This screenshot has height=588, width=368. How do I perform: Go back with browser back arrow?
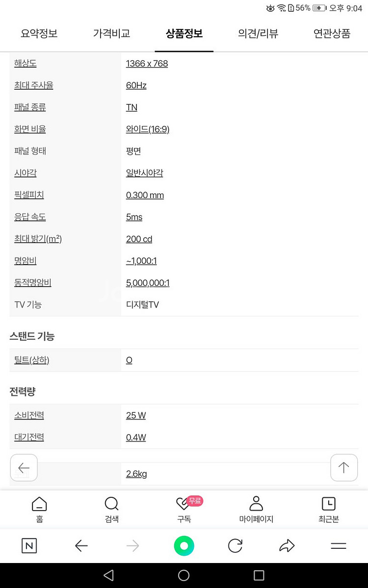coord(81,546)
